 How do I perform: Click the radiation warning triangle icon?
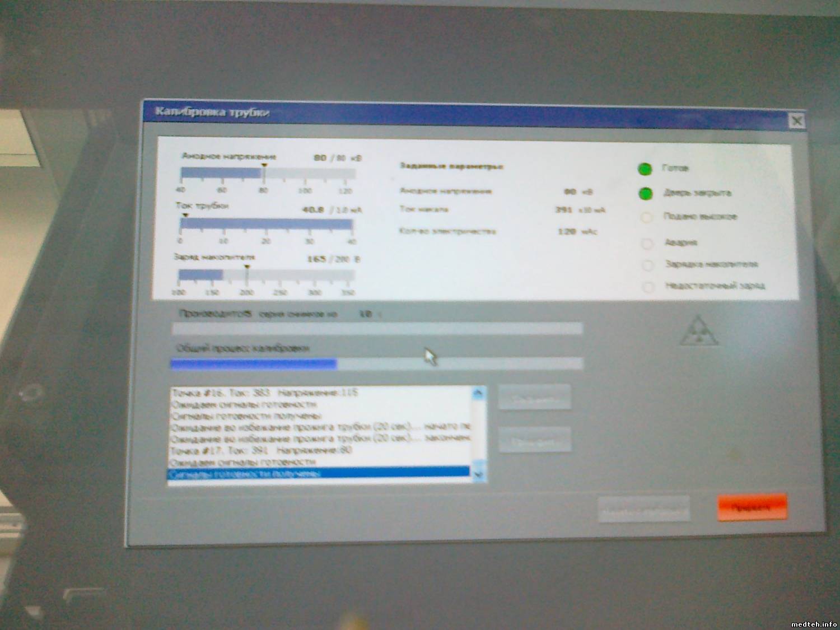(x=699, y=332)
